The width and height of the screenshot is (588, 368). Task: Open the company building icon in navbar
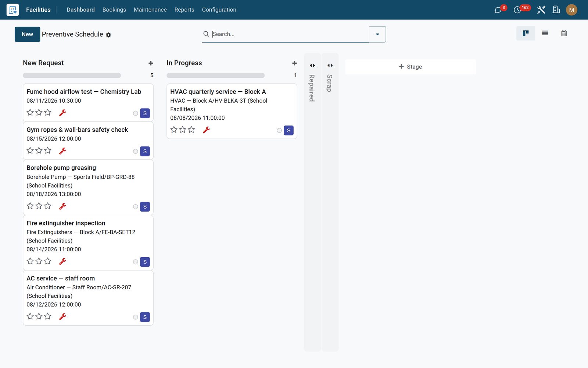coord(556,10)
